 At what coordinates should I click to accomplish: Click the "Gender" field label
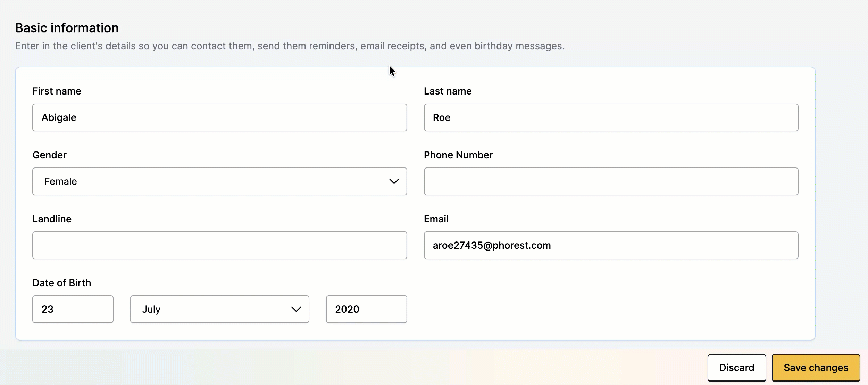pos(49,155)
